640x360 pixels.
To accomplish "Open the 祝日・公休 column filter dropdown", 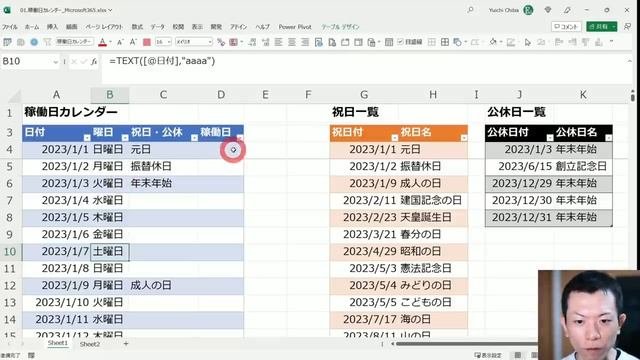I will click(x=194, y=138).
